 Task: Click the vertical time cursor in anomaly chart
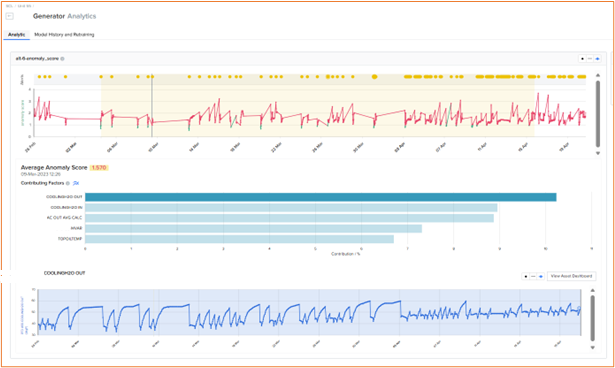pos(152,106)
